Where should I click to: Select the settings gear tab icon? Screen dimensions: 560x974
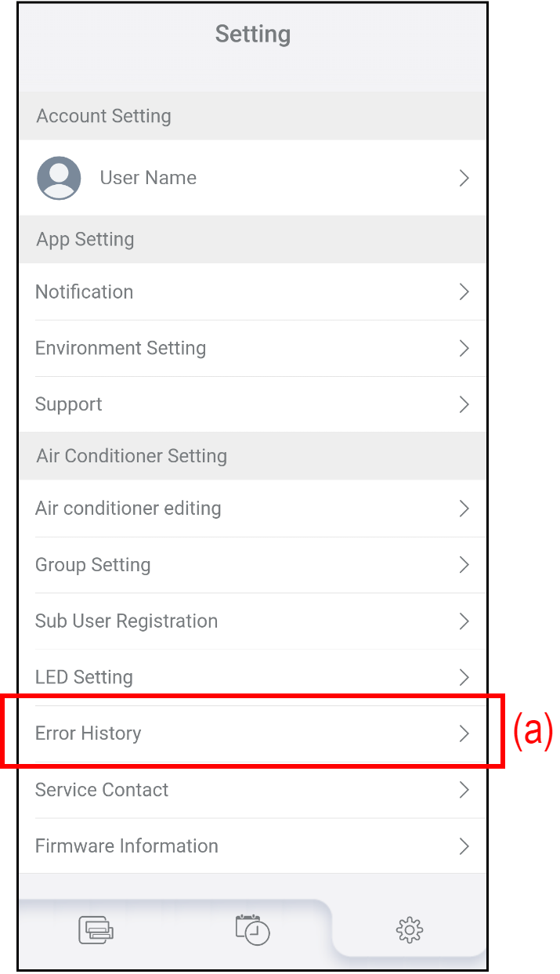click(x=409, y=930)
